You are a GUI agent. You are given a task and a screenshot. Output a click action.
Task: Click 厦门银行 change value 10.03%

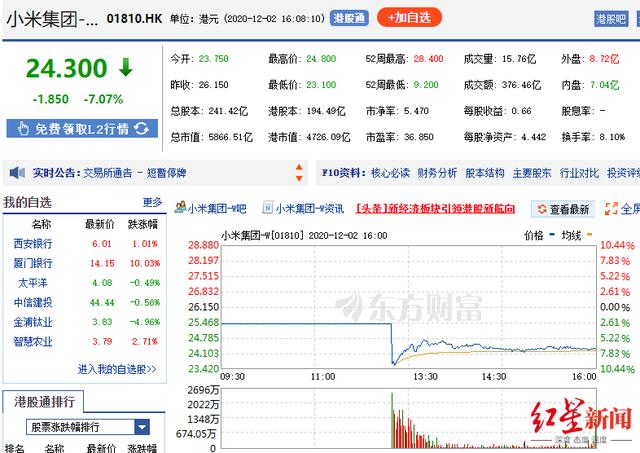(145, 263)
